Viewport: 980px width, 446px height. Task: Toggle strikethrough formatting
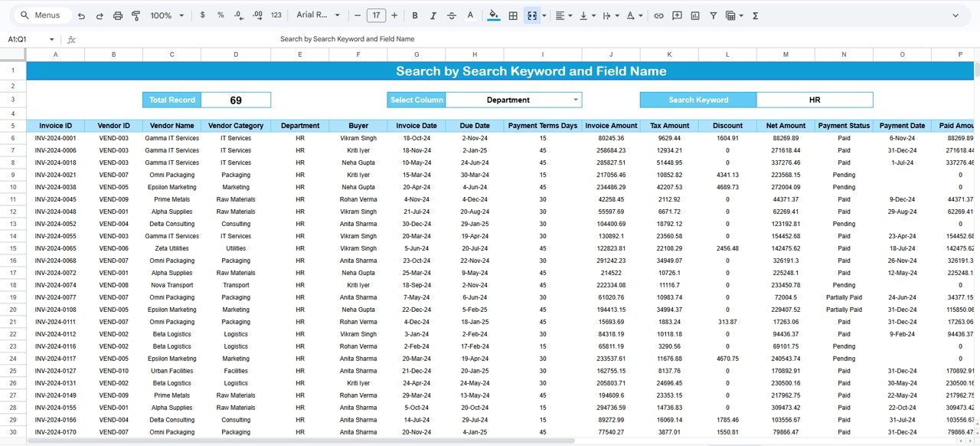[452, 15]
